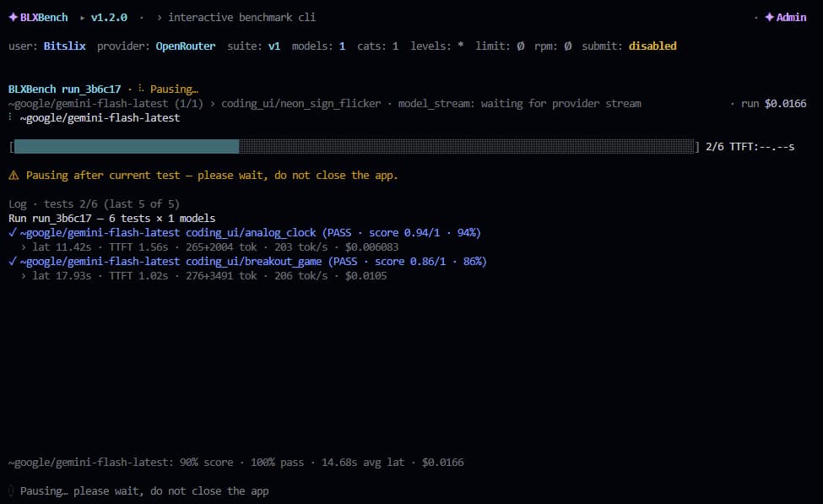This screenshot has width=823, height=504.
Task: Click the 90% score summary line
Action: (236, 463)
